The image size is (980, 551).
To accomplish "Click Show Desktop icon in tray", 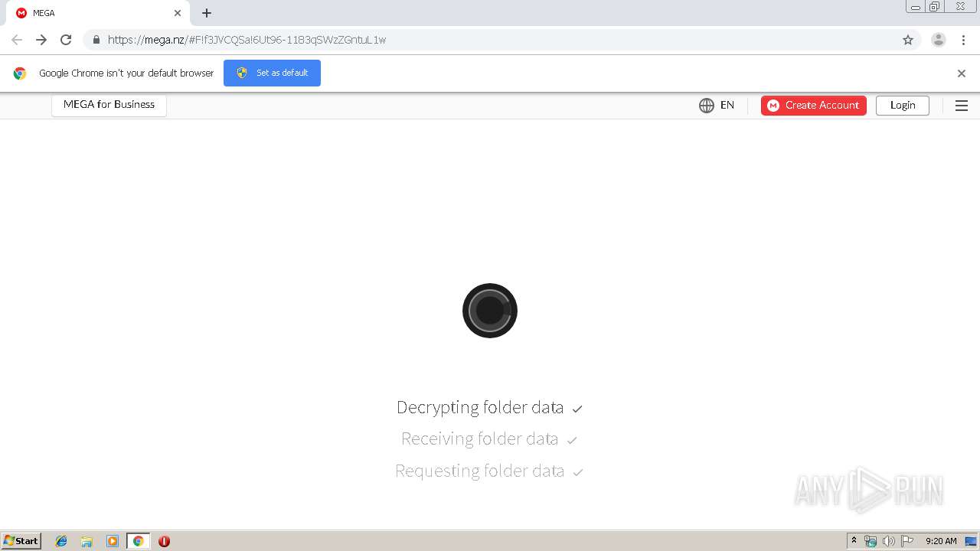I will (971, 541).
